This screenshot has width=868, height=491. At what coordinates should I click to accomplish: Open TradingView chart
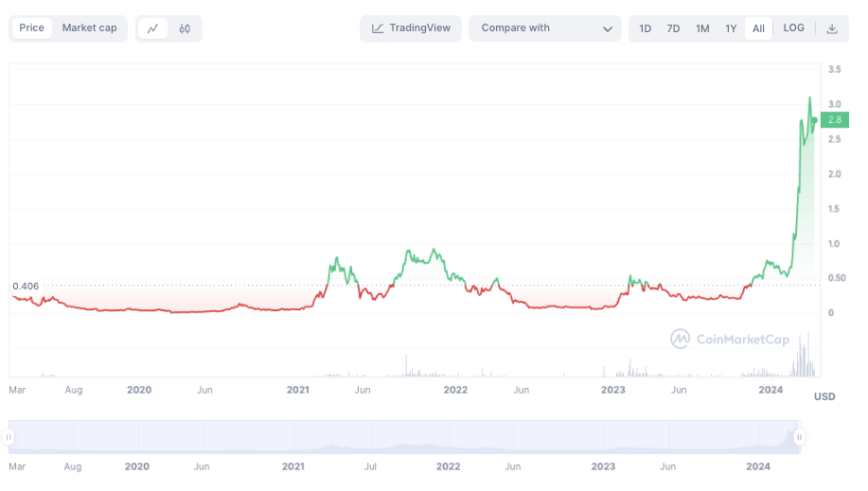coord(411,28)
